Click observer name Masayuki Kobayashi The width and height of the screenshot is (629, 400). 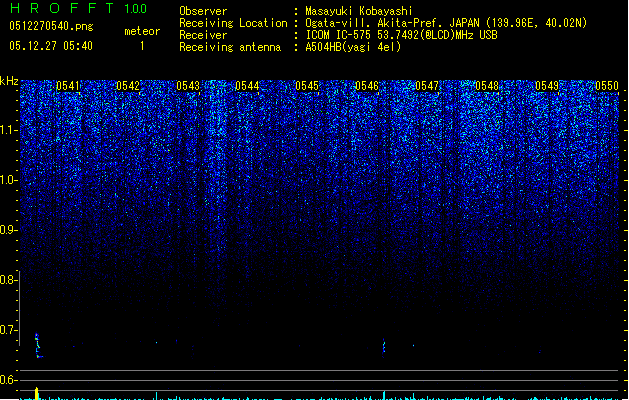click(359, 11)
